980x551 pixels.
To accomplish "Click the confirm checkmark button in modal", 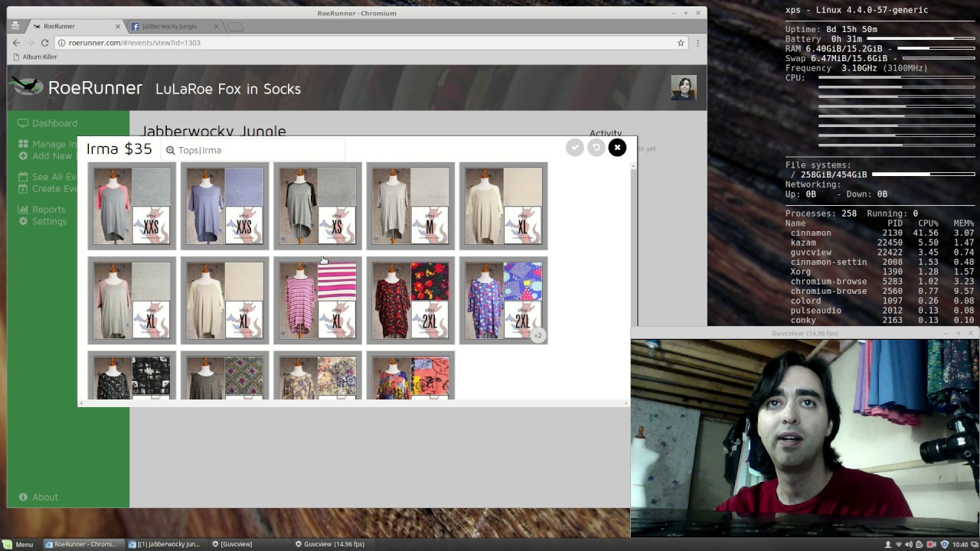I will tap(575, 148).
